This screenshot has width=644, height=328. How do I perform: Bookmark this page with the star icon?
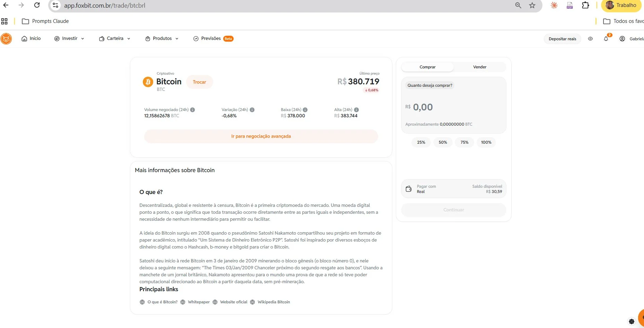click(x=532, y=5)
